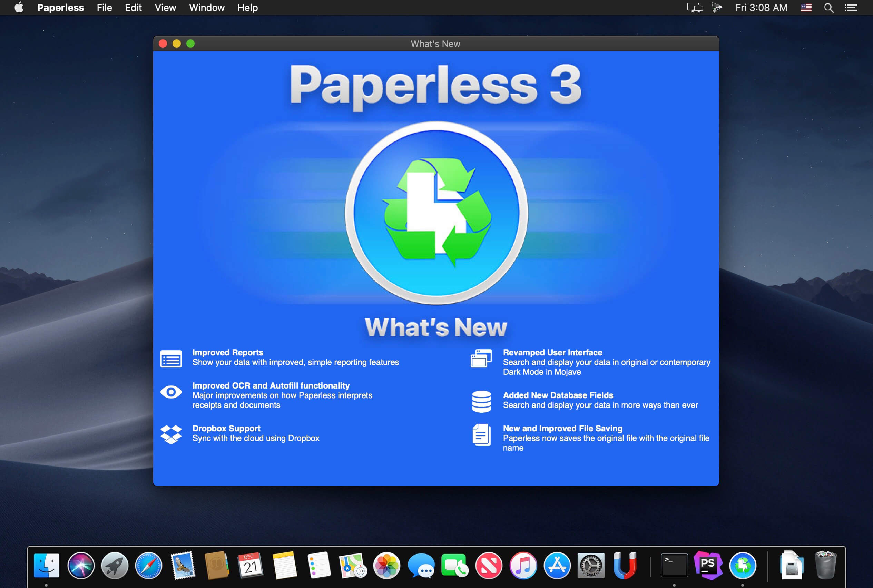Click the database icon for New Database Fields
The height and width of the screenshot is (588, 873).
pos(481,401)
